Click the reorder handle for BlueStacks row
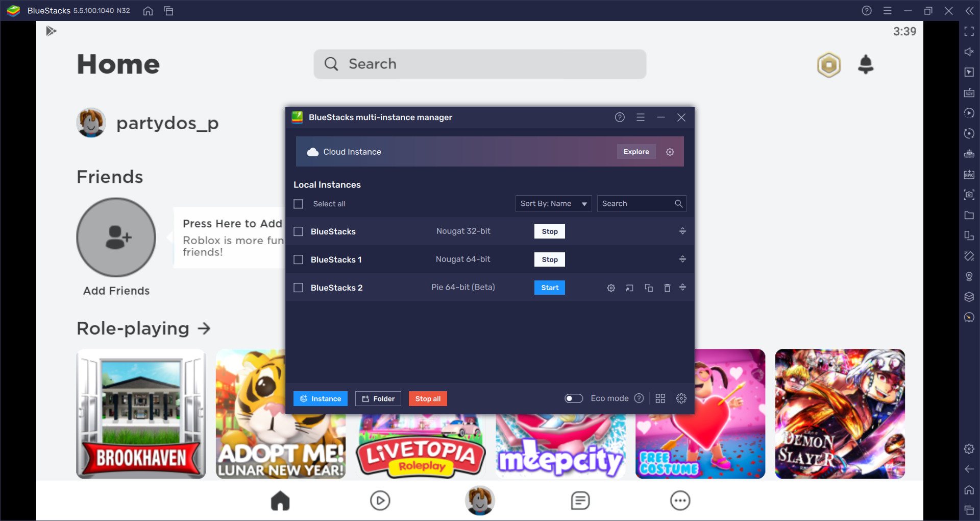Viewport: 980px width, 521px height. [682, 231]
